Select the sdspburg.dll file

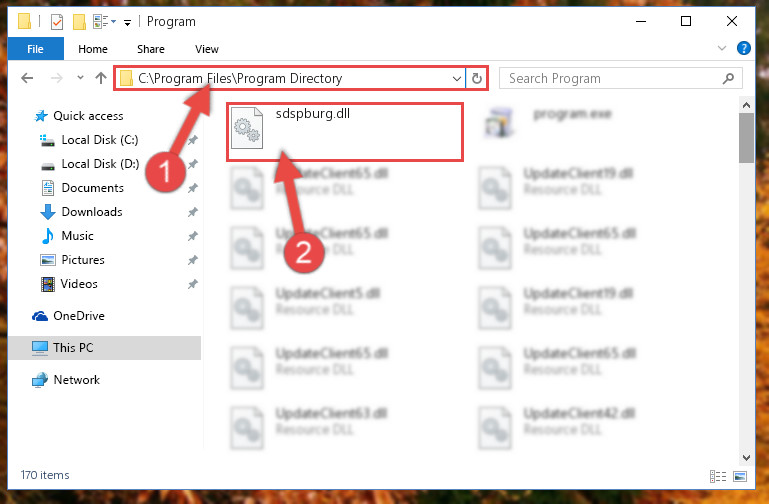coord(345,132)
